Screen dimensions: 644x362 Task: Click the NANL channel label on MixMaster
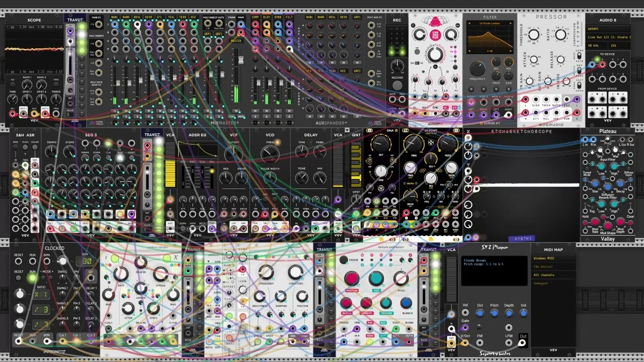(115, 17)
